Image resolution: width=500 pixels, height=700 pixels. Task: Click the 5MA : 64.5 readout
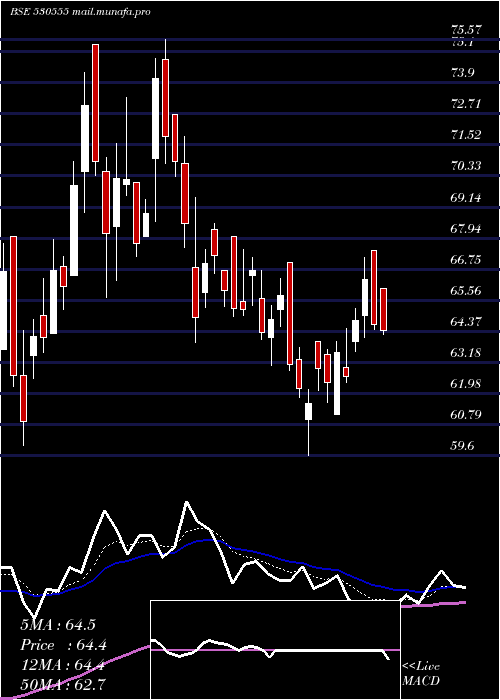[58, 625]
